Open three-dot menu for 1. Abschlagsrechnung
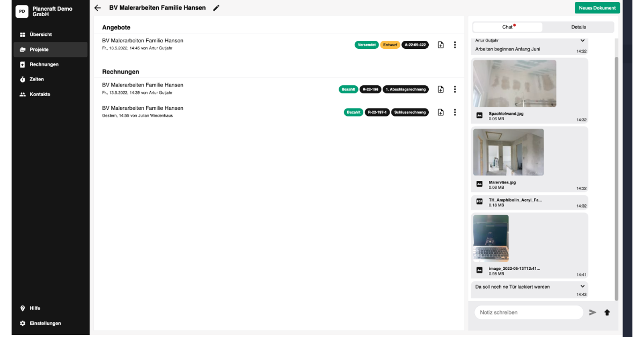 pyautogui.click(x=455, y=89)
